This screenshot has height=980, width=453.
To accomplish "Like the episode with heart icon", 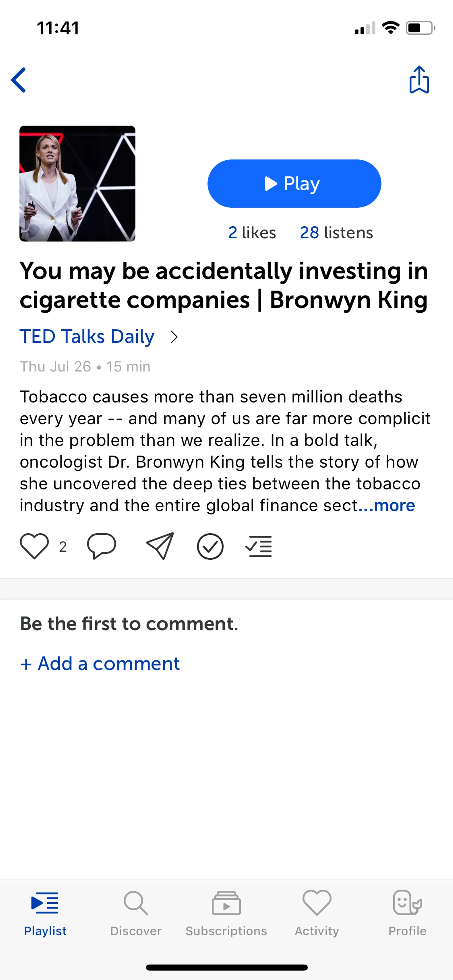I will [x=34, y=546].
